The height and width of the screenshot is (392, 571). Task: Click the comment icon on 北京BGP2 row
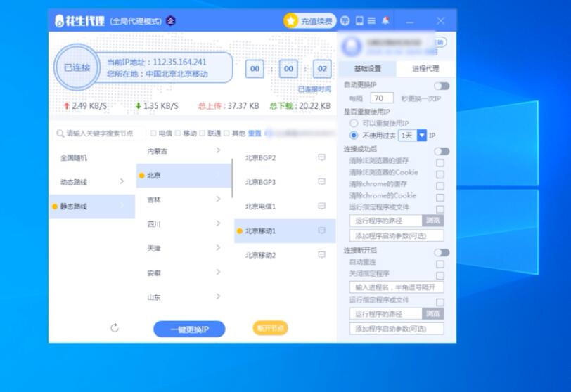tap(321, 157)
